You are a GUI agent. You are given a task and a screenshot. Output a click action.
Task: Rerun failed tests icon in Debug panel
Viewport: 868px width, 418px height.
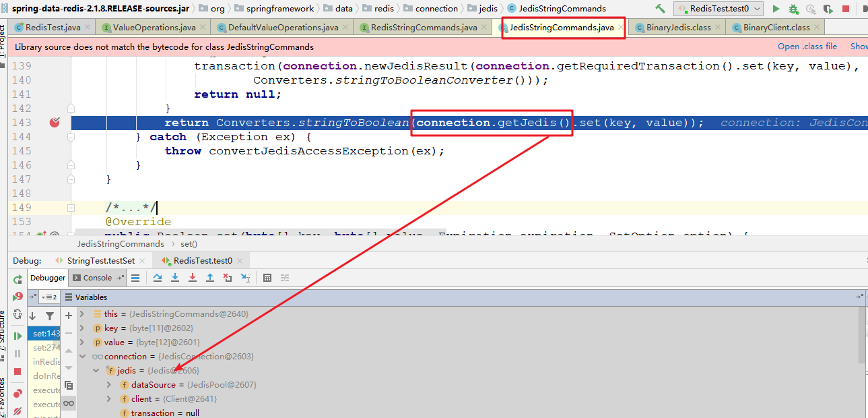click(18, 297)
